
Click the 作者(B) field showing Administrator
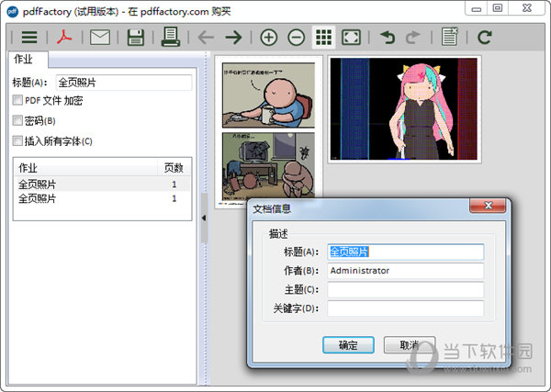click(x=406, y=271)
